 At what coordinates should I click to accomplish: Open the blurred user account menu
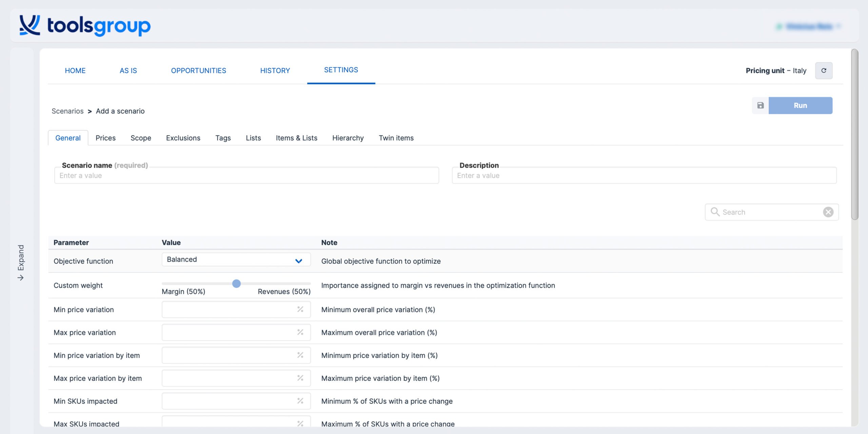[809, 26]
